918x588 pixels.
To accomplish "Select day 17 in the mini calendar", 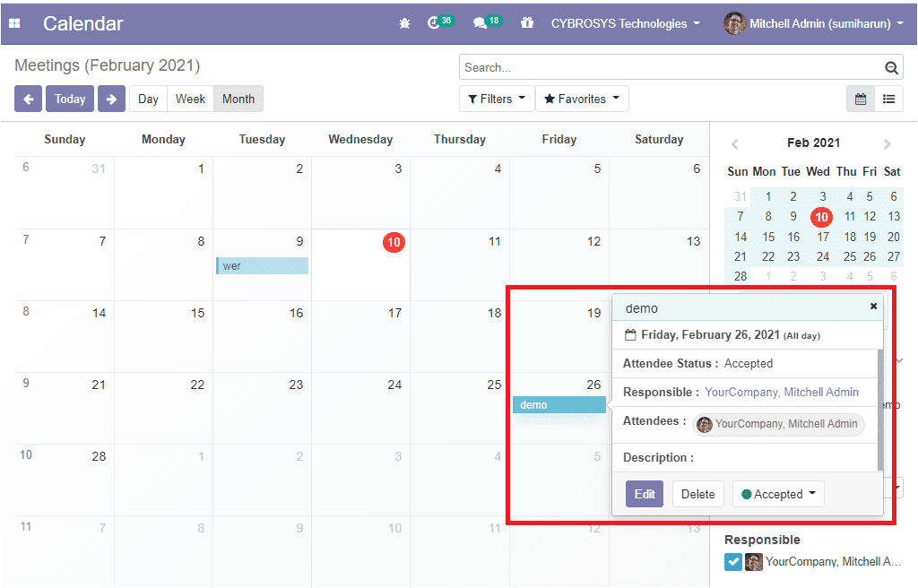I will (823, 238).
